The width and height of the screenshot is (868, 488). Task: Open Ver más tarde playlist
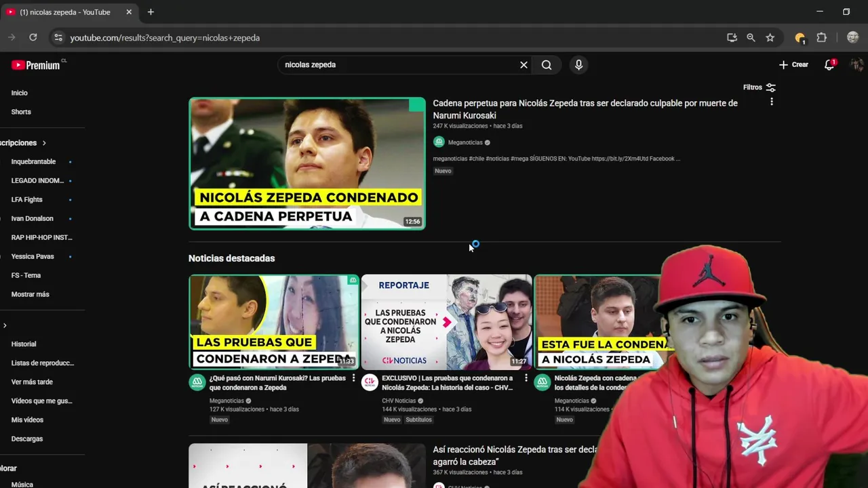(32, 382)
